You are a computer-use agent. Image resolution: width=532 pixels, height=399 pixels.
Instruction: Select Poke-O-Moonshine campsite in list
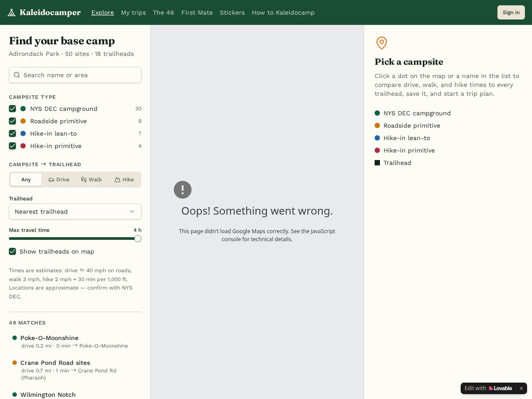coord(75,341)
